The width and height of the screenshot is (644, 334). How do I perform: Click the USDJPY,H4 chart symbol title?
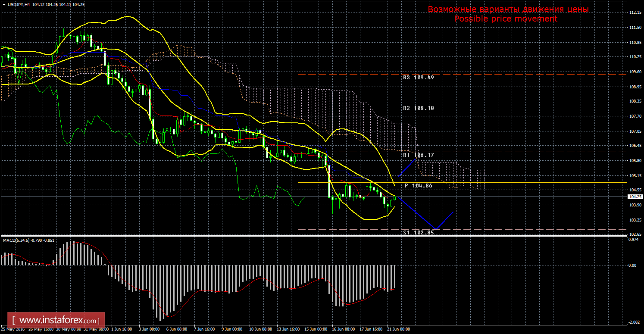(19, 4)
